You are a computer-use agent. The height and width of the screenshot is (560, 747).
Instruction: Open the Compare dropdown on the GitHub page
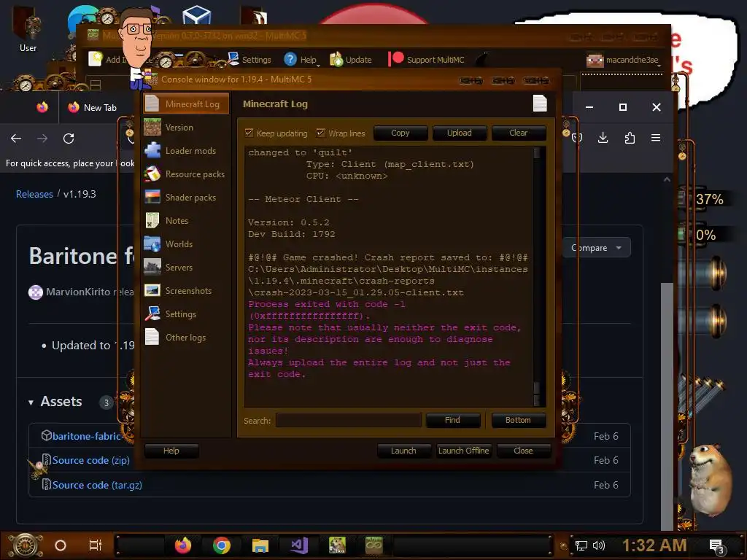point(597,248)
